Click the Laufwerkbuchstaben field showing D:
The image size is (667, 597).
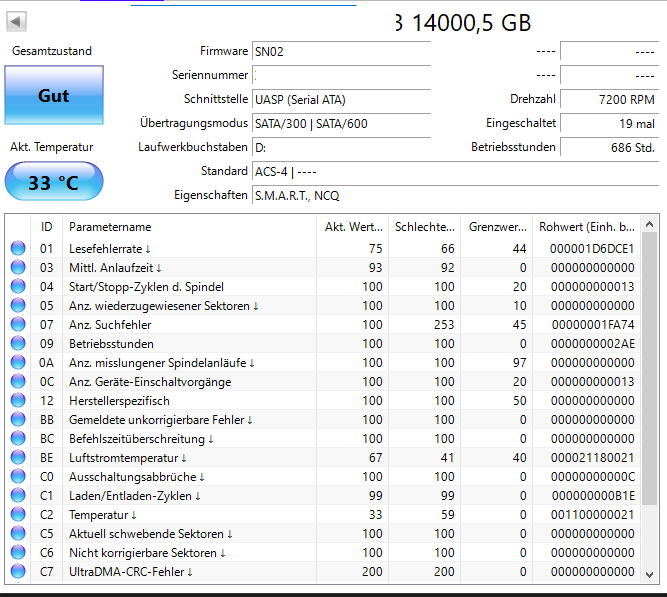(342, 148)
